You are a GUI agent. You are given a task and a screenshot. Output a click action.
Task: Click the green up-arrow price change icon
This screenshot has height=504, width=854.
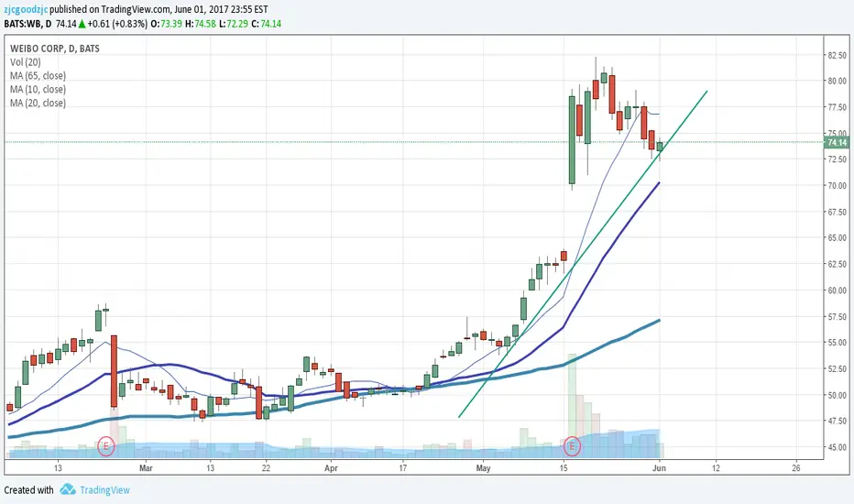[82, 24]
